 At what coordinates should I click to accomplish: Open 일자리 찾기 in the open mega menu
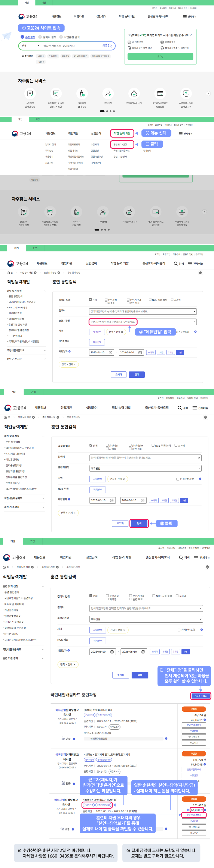(x=51, y=145)
